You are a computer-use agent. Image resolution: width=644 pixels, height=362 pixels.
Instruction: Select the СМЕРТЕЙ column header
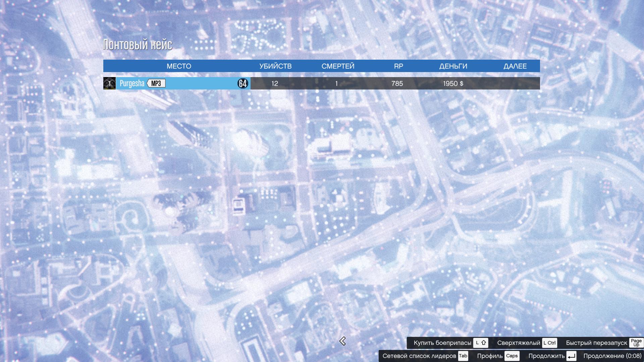[338, 66]
